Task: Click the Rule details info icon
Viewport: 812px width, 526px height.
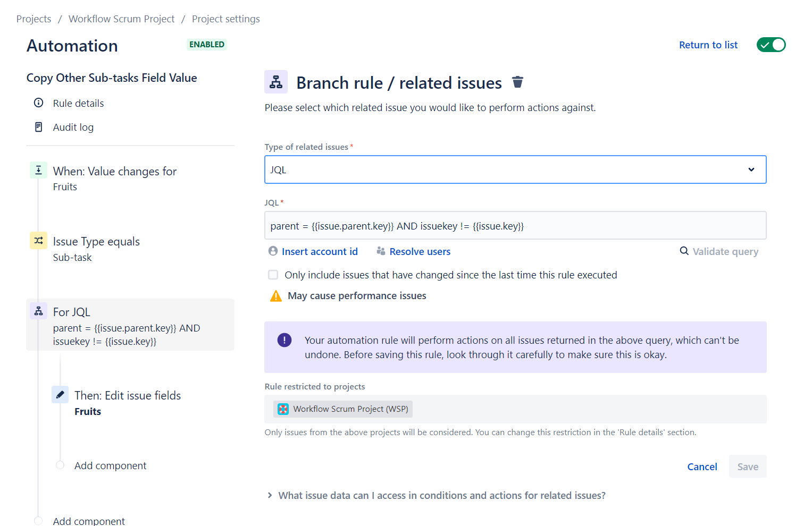Action: 38,103
